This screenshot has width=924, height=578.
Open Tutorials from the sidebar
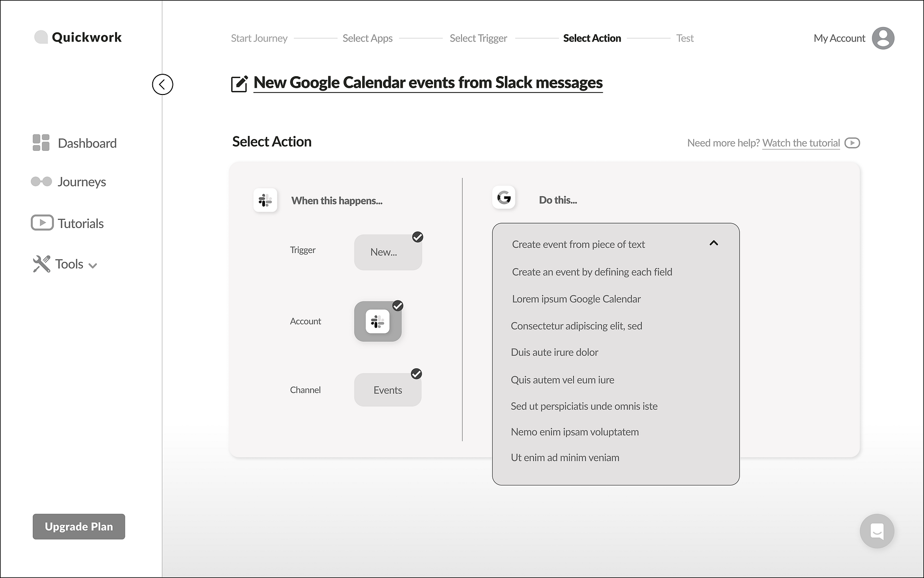(x=81, y=223)
